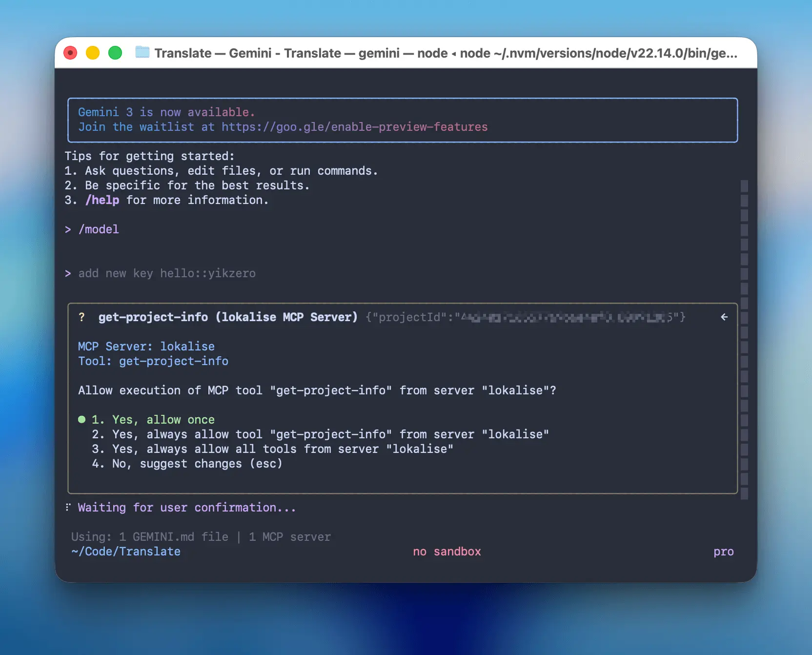Viewport: 812px width, 655px height.
Task: Click the yellow minimize window button
Action: (93, 53)
